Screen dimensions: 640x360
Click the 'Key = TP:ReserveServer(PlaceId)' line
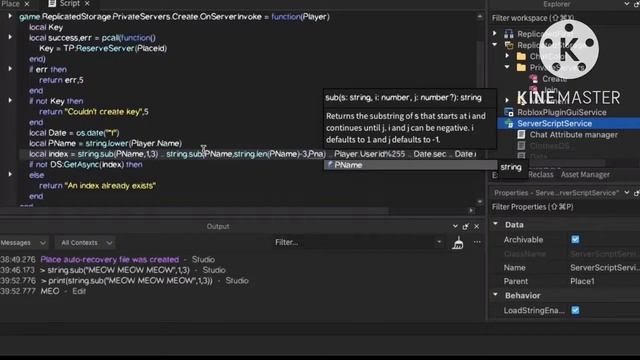(x=103, y=48)
